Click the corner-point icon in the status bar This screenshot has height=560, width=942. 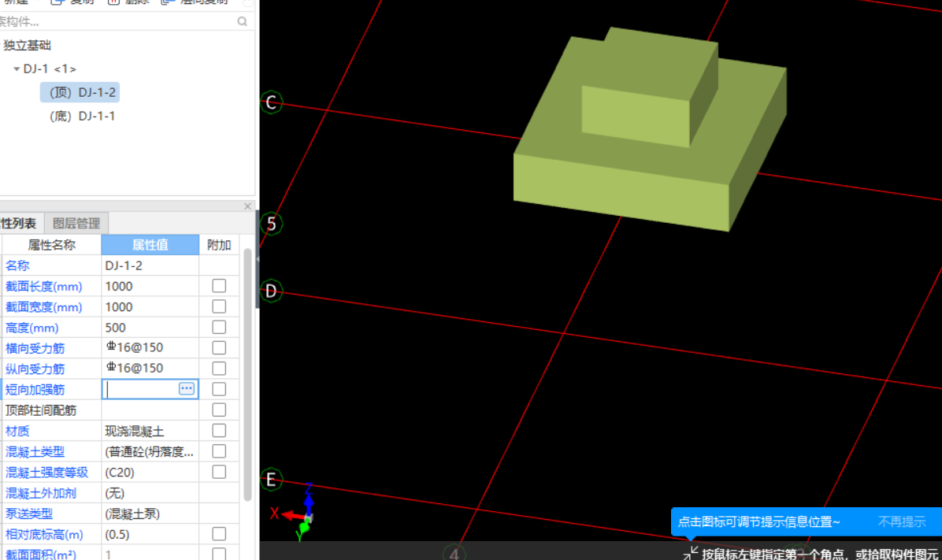tap(690, 554)
